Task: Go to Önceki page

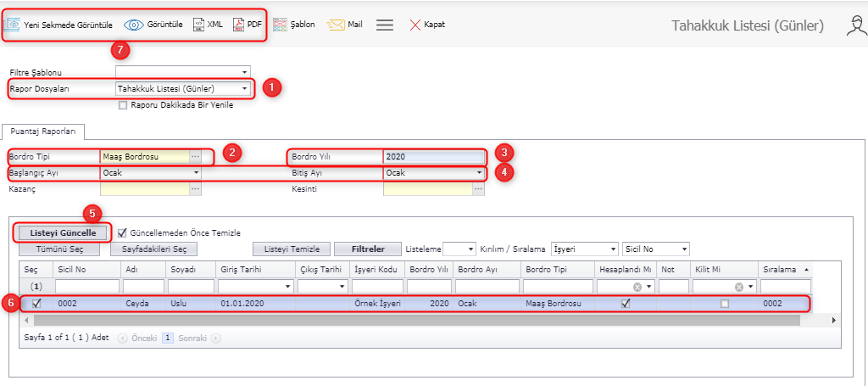Action: tap(138, 338)
